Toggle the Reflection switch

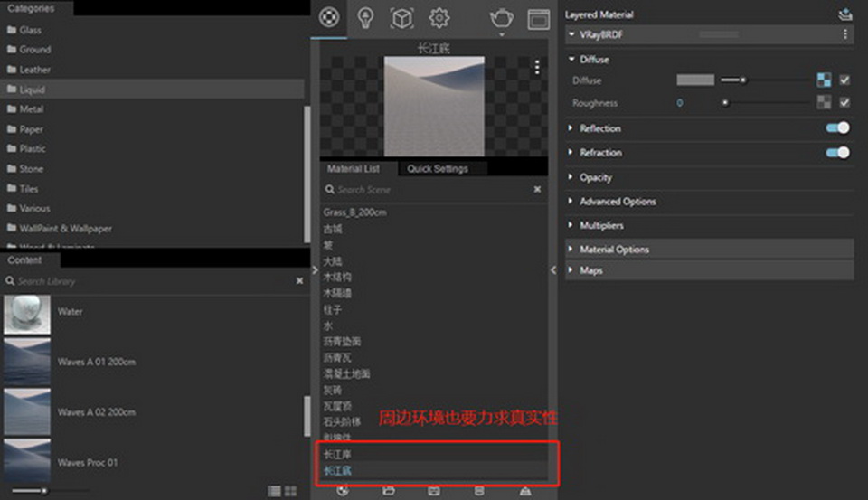click(837, 128)
